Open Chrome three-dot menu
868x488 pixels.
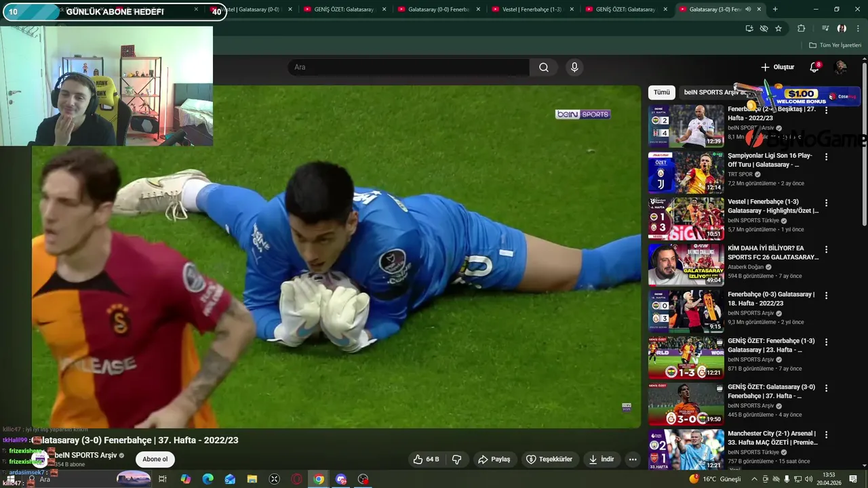(x=859, y=28)
